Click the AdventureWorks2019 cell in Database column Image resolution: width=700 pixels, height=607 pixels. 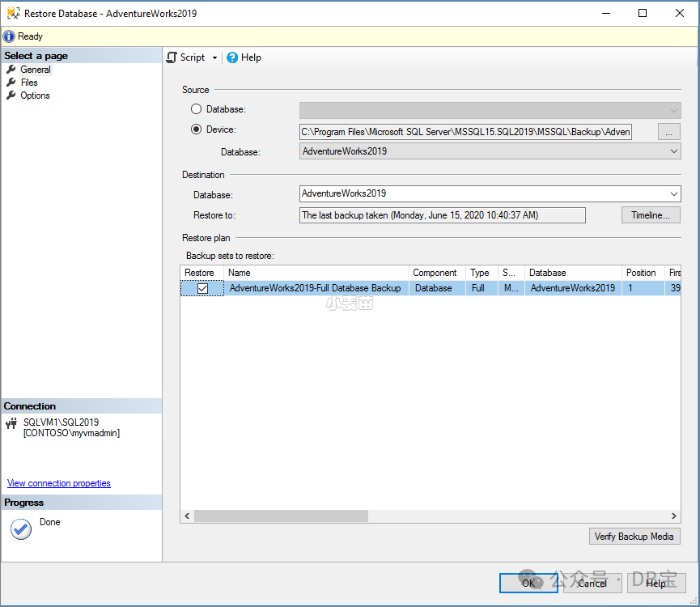573,288
